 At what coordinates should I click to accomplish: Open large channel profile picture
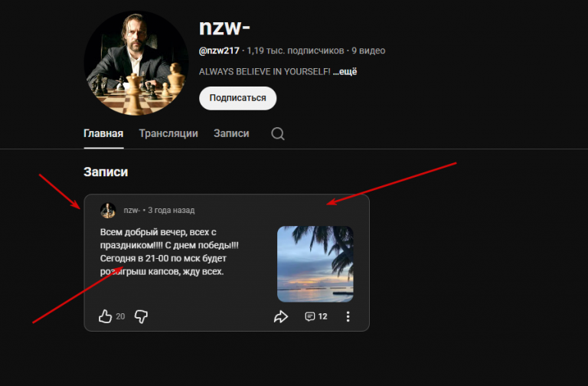[x=136, y=63]
